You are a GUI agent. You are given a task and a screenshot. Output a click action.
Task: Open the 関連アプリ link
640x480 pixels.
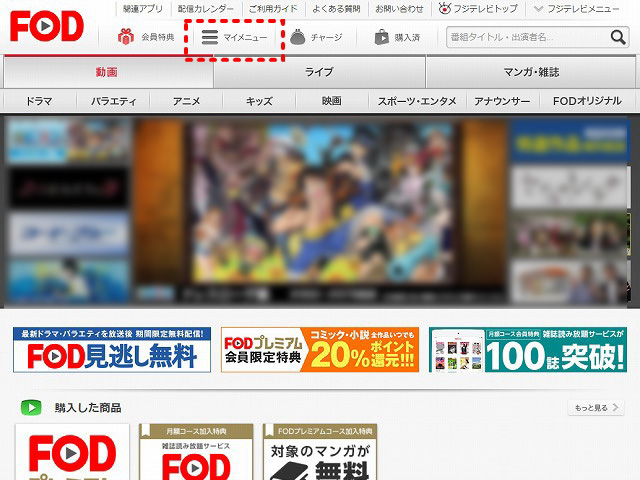point(142,9)
